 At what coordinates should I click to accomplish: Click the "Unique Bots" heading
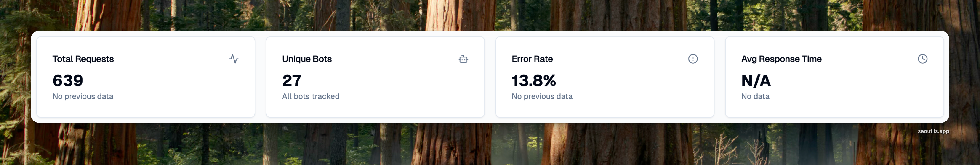[x=307, y=59]
